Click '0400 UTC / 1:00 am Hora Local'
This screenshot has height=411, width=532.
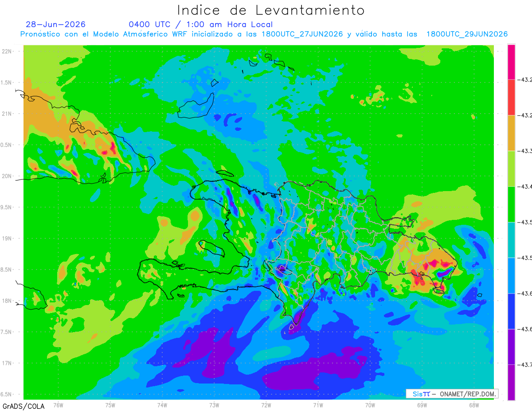201,25
